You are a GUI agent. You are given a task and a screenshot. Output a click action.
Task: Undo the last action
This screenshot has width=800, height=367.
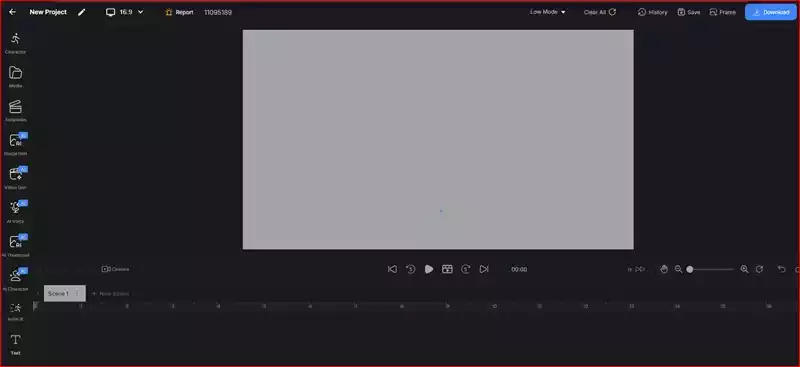(781, 269)
